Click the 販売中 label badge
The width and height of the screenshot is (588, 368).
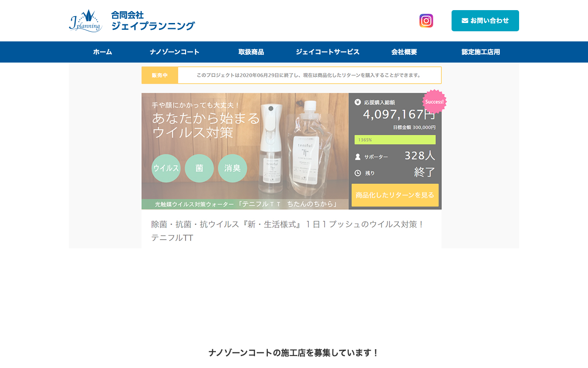(x=159, y=75)
